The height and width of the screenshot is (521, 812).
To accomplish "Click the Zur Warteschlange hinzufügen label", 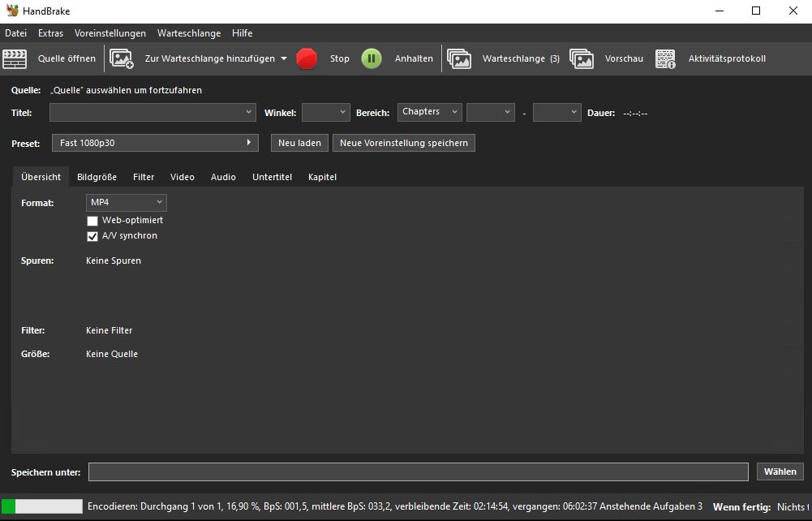I will coord(210,58).
